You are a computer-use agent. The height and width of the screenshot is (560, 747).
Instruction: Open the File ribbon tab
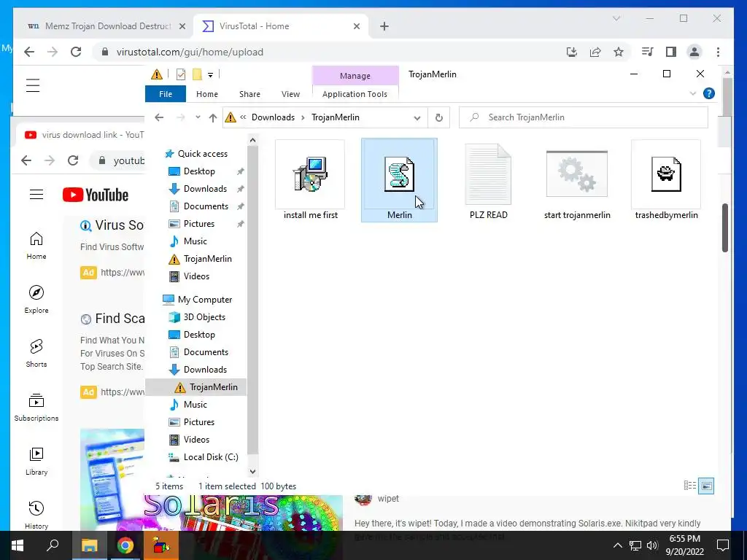tap(166, 94)
